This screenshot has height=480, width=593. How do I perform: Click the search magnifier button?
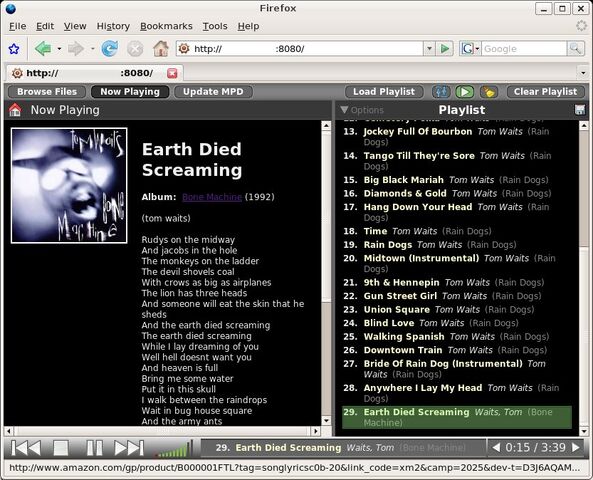(576, 49)
